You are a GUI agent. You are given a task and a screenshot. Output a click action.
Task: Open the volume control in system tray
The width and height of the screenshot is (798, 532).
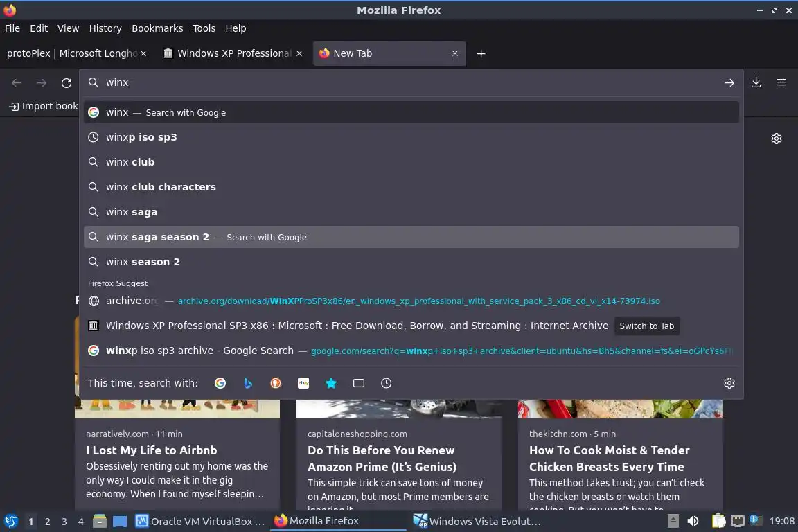pyautogui.click(x=693, y=522)
